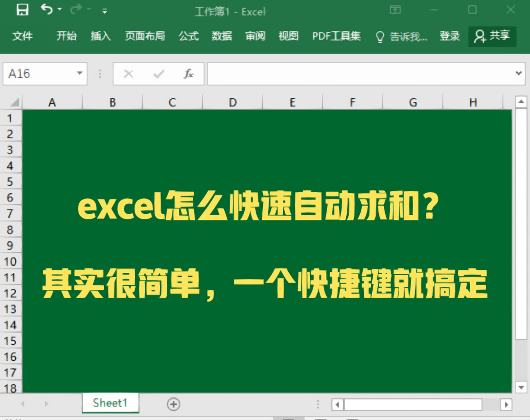Screen dimensions: 530x420
Task: Select the 公式 ribbon tab
Action: coord(189,36)
